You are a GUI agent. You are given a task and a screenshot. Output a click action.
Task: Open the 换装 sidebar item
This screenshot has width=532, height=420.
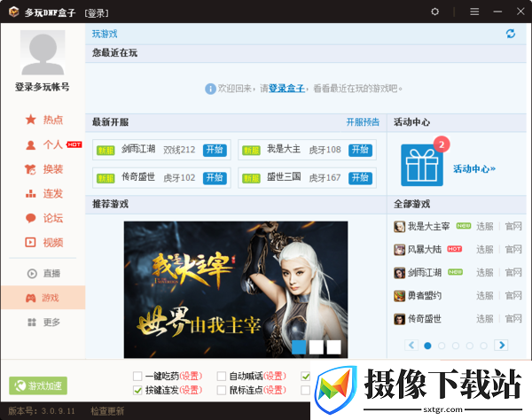[43, 169]
